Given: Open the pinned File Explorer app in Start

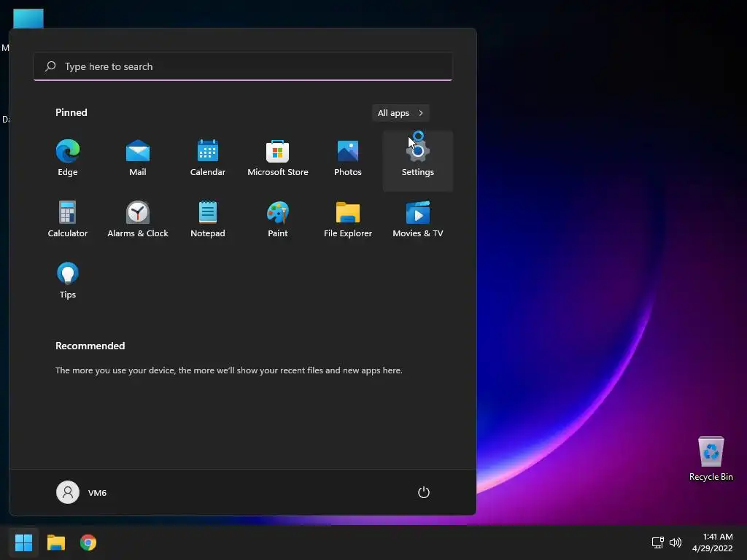Looking at the screenshot, I should (348, 220).
